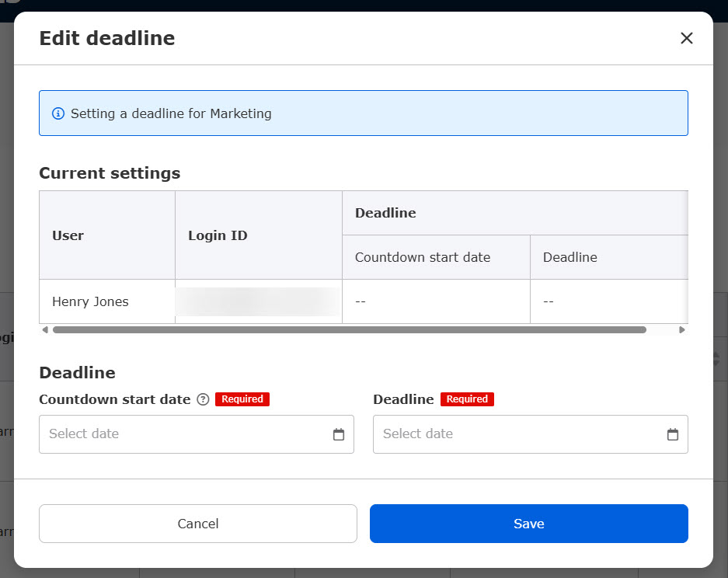Click Required badge next to Countdown start date
Screen dimensions: 728x578
(x=242, y=399)
